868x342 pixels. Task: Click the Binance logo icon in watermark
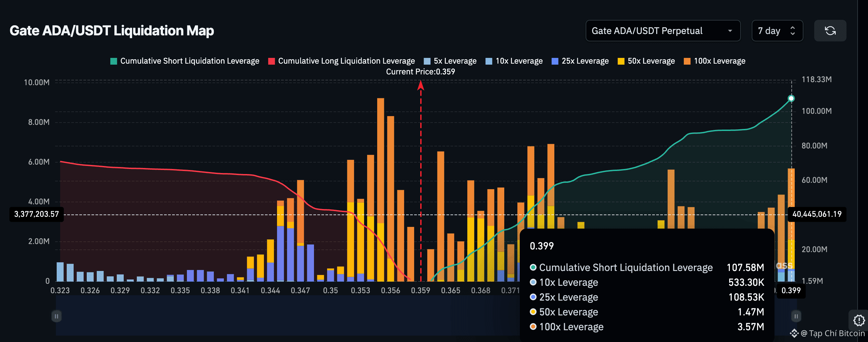794,333
